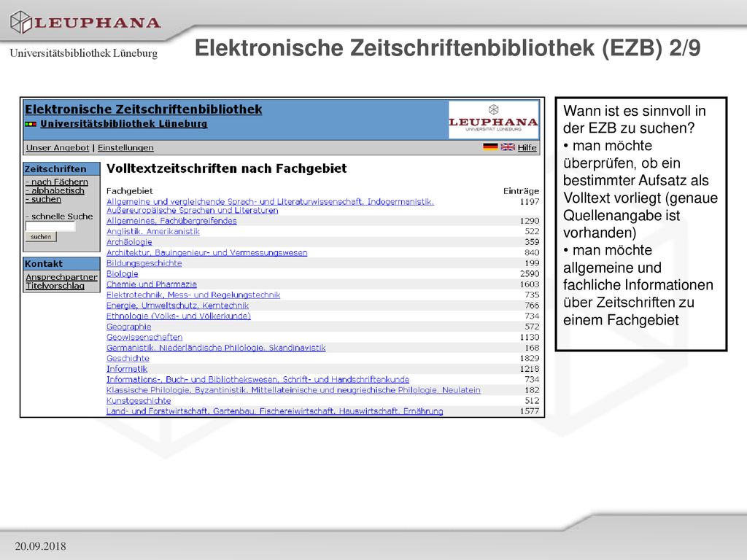Open Geographie subject
The image size is (747, 560).
click(128, 327)
